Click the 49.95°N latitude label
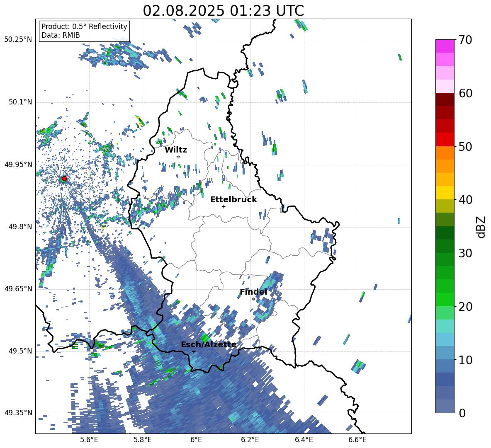The width and height of the screenshot is (491, 448). (18, 165)
